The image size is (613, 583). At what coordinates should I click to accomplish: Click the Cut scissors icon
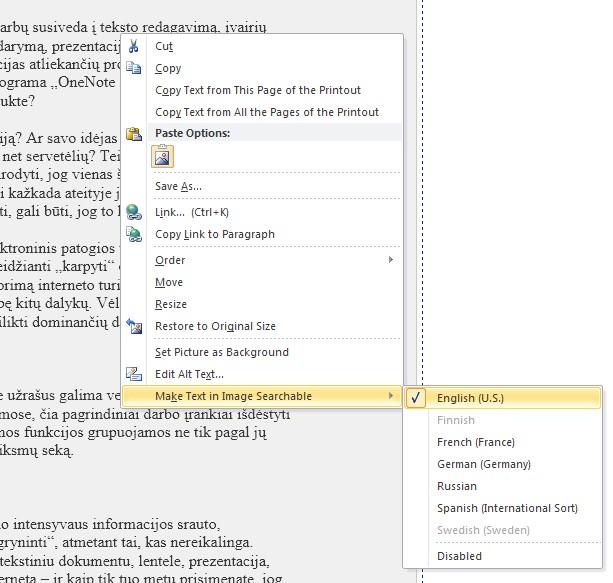134,46
